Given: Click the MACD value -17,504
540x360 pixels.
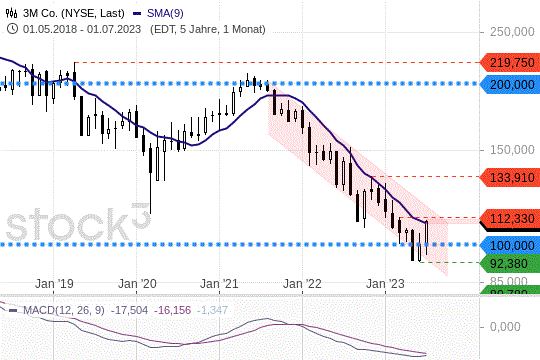Looking at the screenshot, I should click(129, 310).
